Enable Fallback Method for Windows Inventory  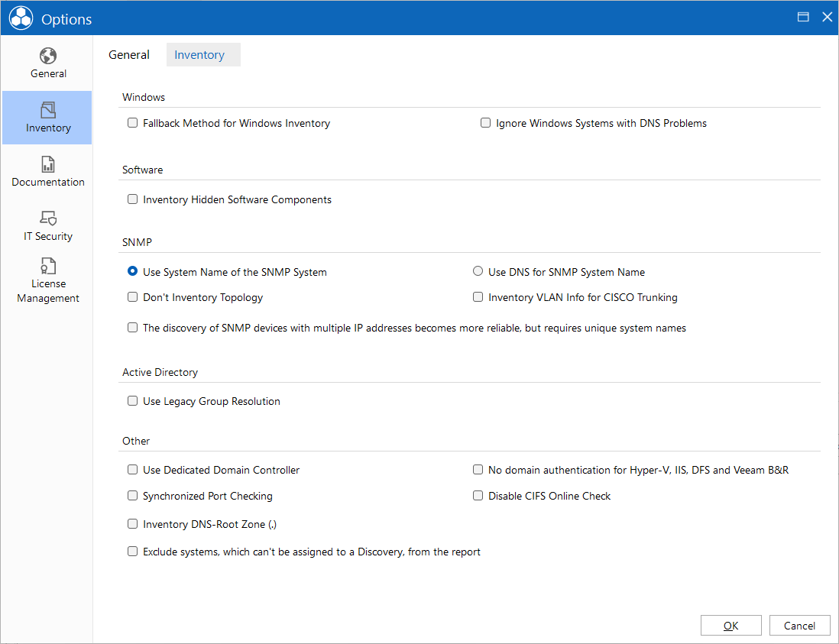point(132,123)
